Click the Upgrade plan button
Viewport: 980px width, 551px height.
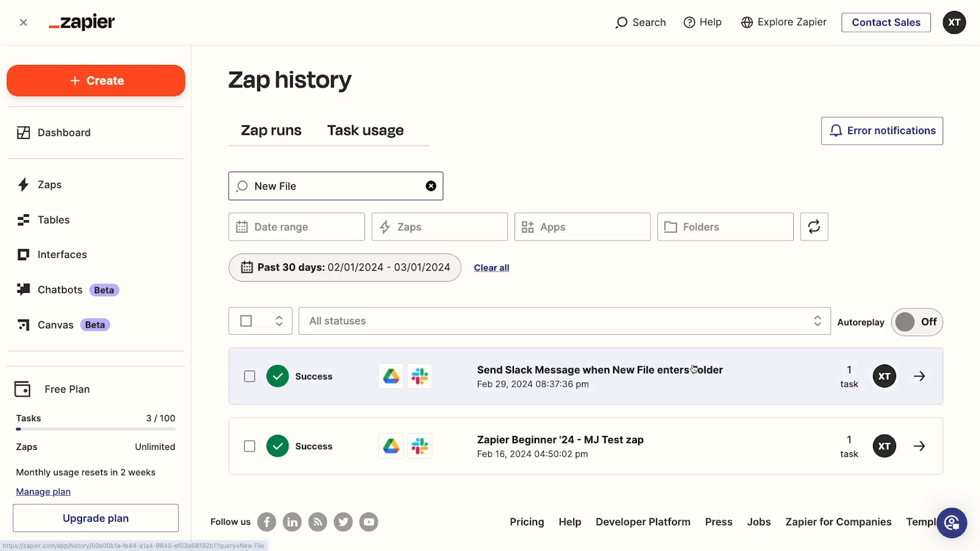(96, 519)
